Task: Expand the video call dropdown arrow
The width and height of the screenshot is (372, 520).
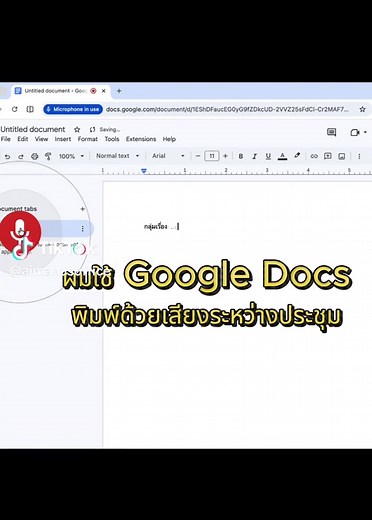Action: click(365, 132)
